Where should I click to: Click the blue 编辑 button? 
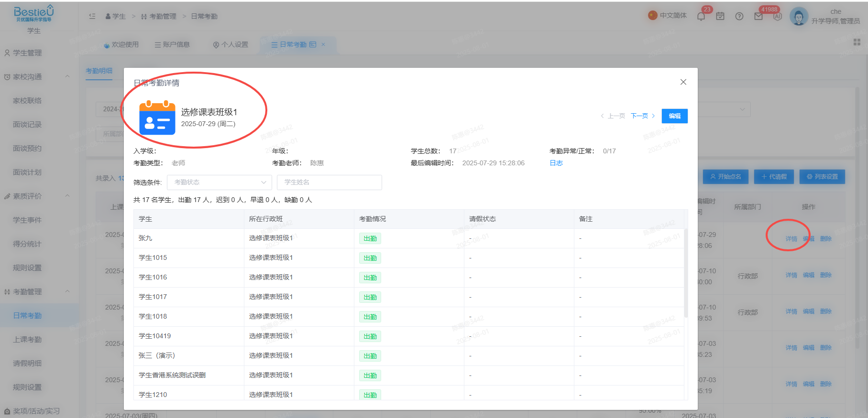click(675, 116)
